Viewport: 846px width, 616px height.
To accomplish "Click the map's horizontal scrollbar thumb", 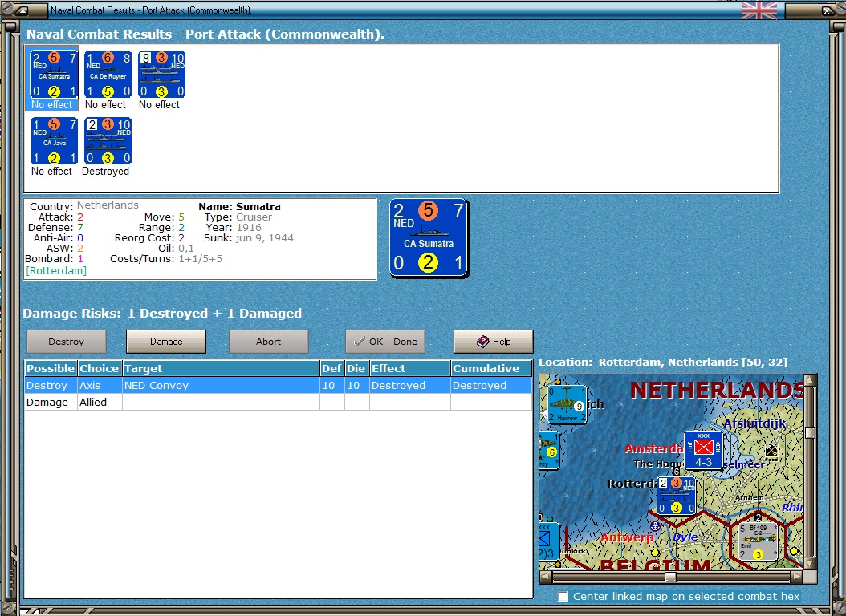I will (670, 577).
